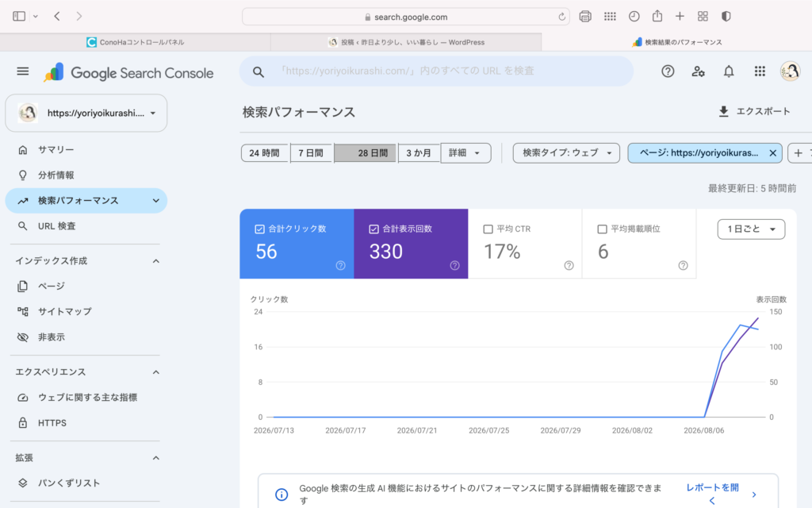Click the URL inspection search field
Screen dimensions: 812x508
(x=436, y=71)
